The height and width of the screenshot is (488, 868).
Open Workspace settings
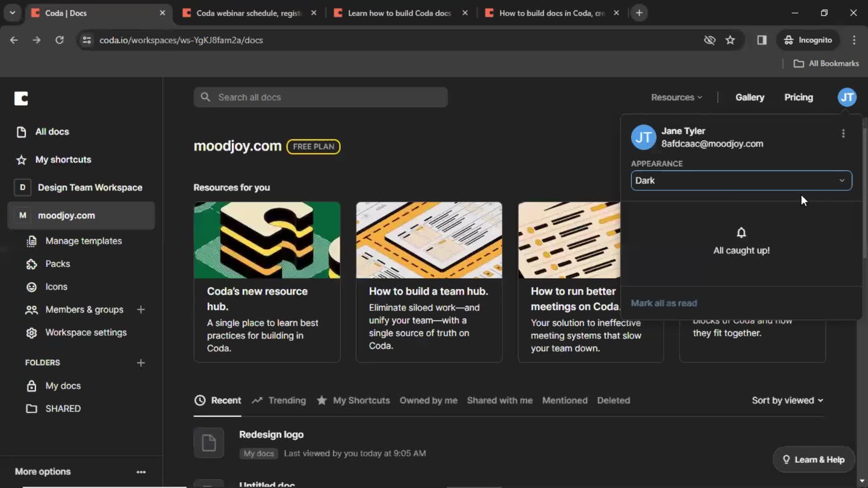point(86,333)
